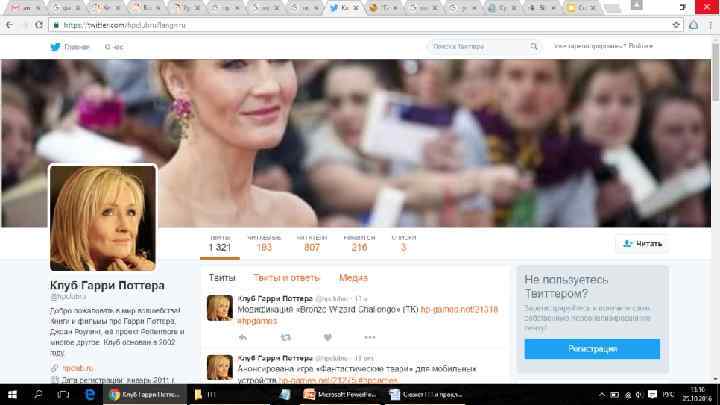
Task: Reload the page with refresh icon
Action: pos(39,25)
